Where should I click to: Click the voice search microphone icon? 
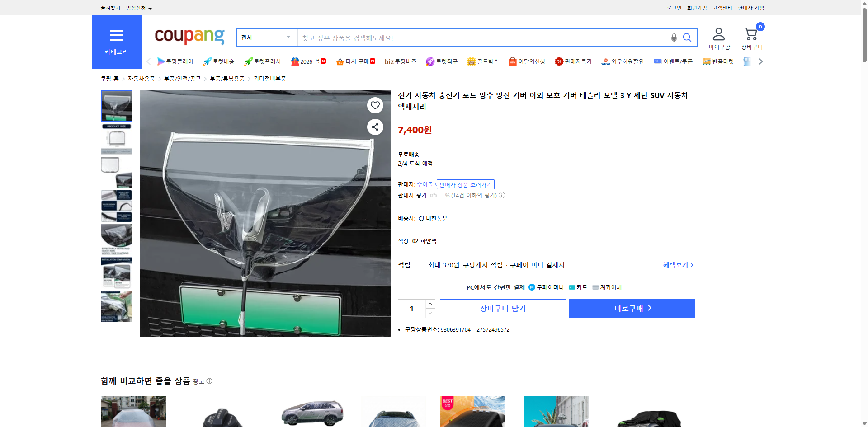(674, 38)
